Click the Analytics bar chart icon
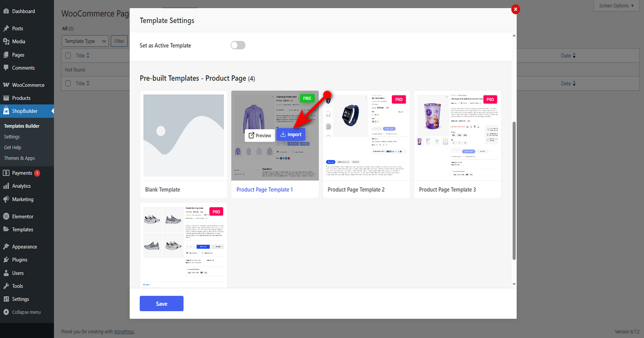644x338 pixels. pos(6,186)
